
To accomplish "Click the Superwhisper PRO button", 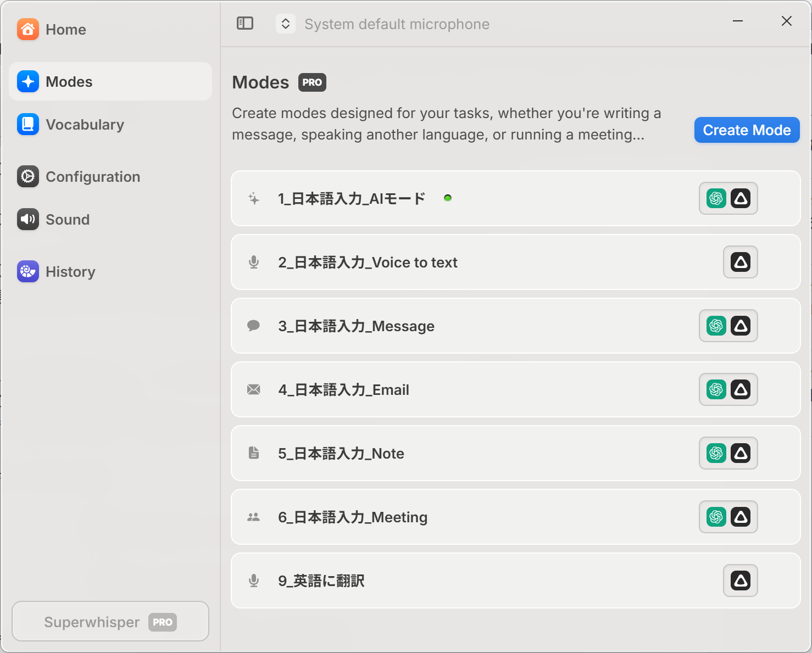I will [x=110, y=622].
